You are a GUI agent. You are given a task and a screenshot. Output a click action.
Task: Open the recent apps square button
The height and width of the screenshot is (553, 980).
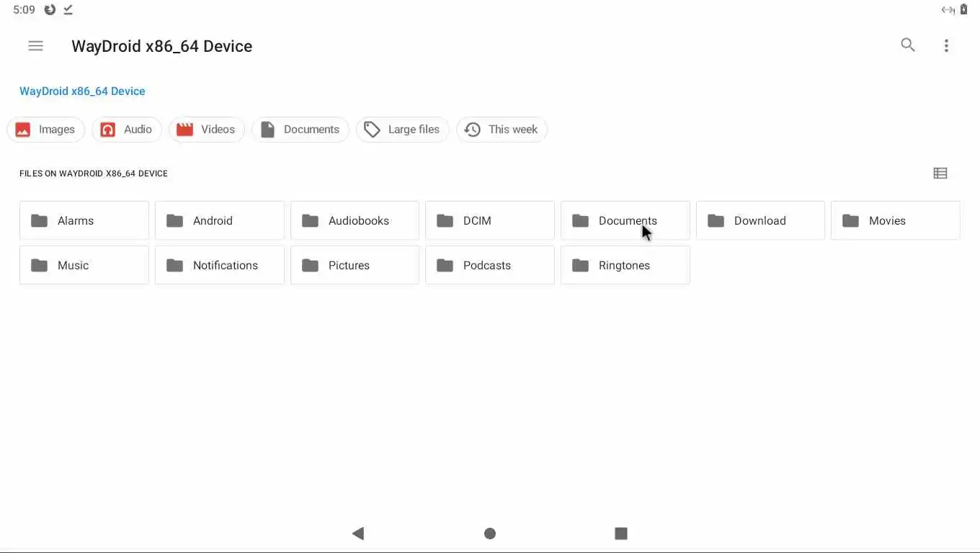pos(621,534)
